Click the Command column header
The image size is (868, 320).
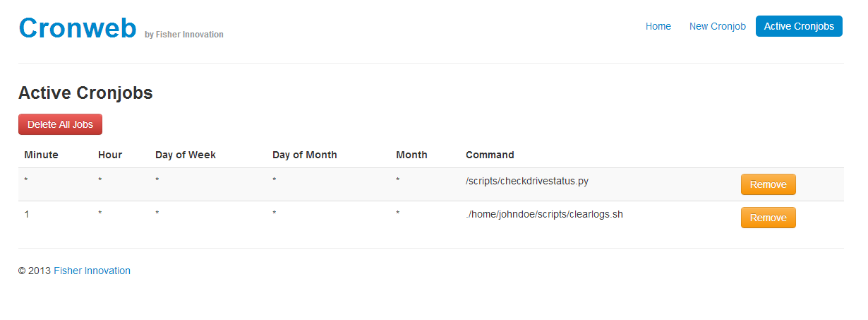pos(490,155)
